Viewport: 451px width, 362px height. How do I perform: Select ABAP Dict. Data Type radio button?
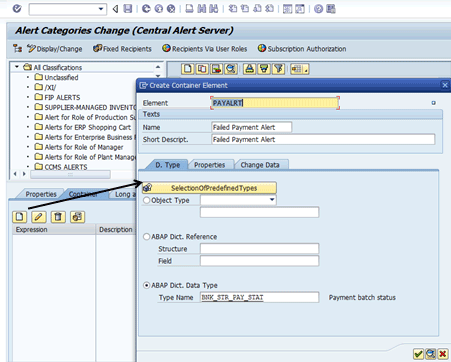(x=146, y=285)
